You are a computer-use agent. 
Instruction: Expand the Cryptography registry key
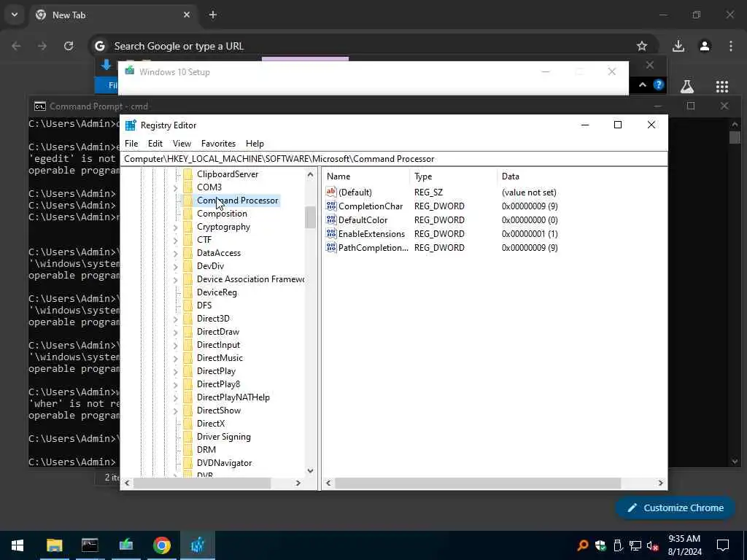point(175,227)
